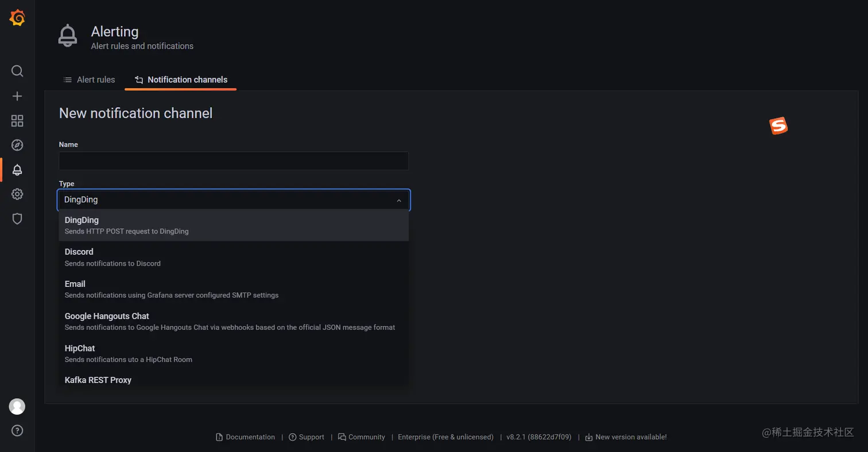Open the Support footer link
This screenshot has height=452, width=868.
[x=307, y=437]
